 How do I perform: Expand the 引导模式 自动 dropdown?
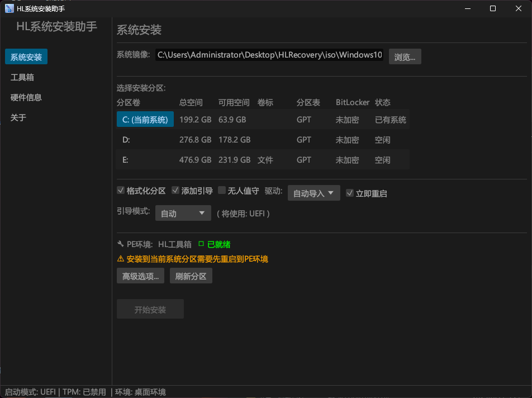[183, 214]
